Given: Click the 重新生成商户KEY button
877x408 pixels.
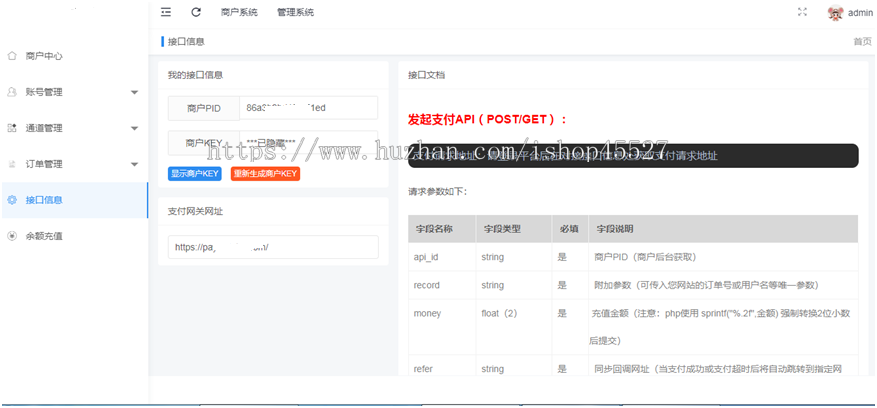Looking at the screenshot, I should coord(265,173).
